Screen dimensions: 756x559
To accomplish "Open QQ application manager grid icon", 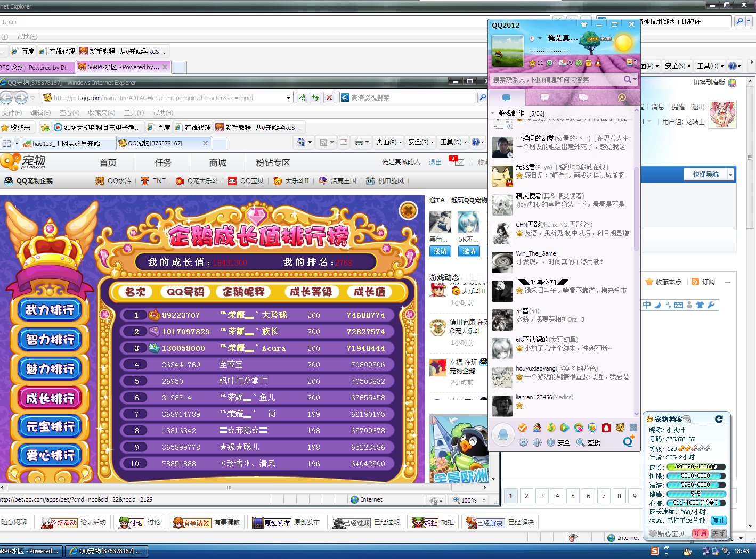I will tap(633, 428).
